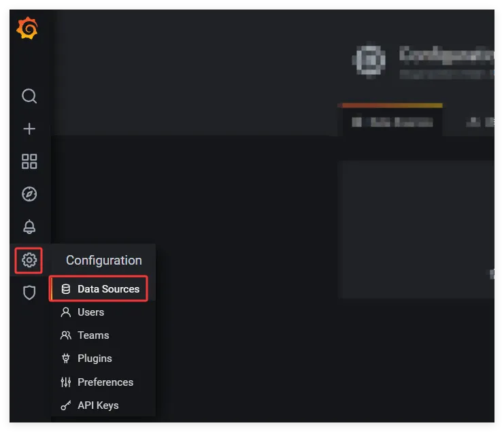Image resolution: width=504 pixels, height=432 pixels.
Task: Select the API Keys menu entry
Action: (98, 405)
